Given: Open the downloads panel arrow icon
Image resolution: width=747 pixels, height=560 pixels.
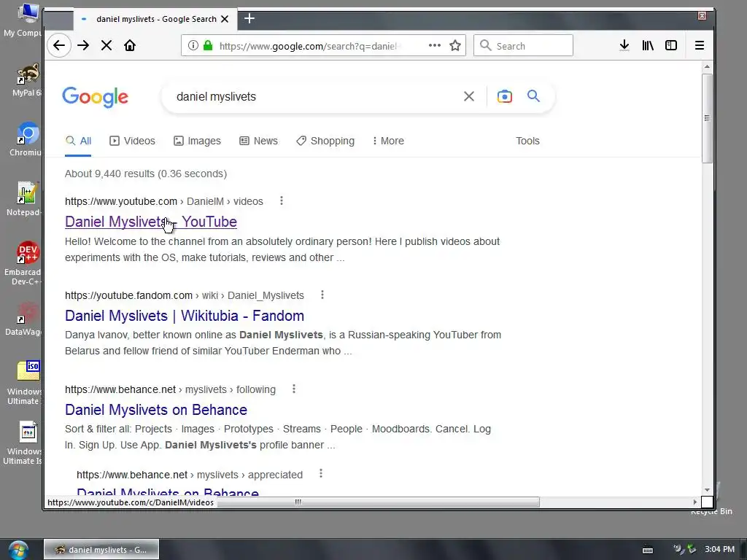Looking at the screenshot, I should (x=624, y=45).
